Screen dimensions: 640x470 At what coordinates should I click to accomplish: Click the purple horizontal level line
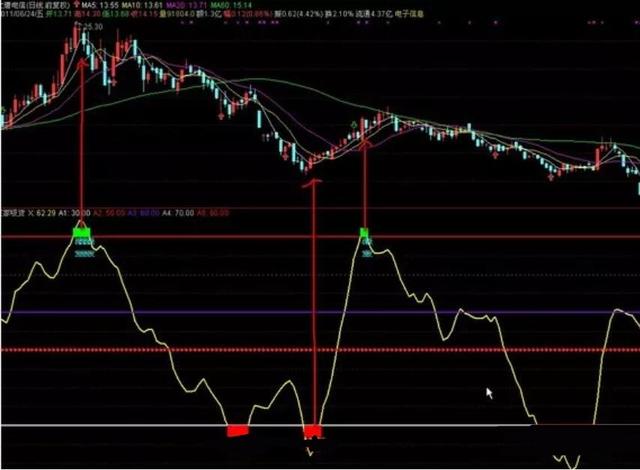(320, 313)
